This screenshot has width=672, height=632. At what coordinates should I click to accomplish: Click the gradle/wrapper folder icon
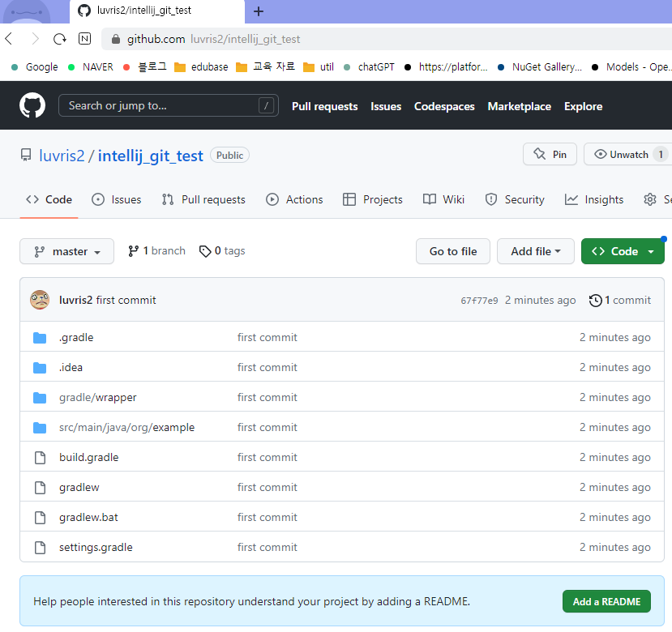coord(40,398)
